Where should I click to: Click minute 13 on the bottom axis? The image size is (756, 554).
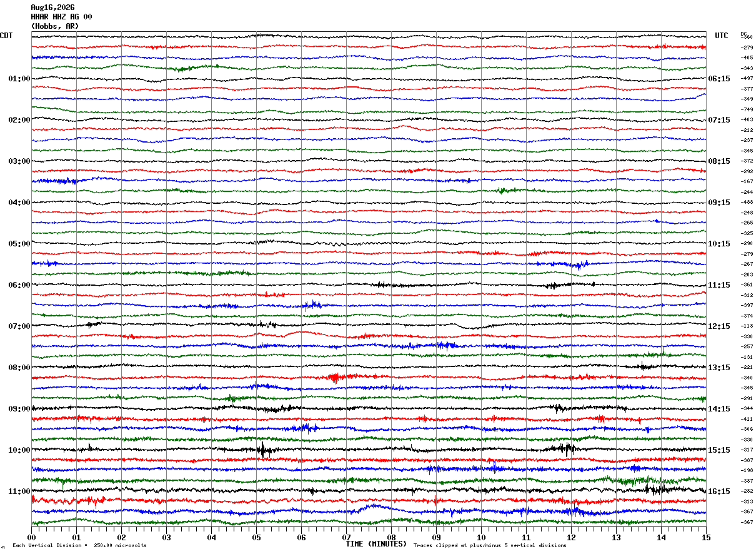616,537
